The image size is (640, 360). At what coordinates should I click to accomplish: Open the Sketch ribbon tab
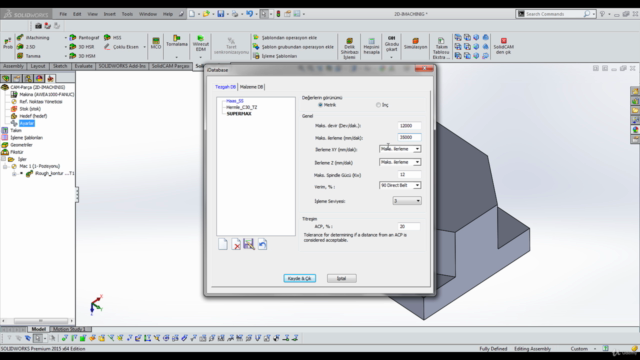click(60, 66)
